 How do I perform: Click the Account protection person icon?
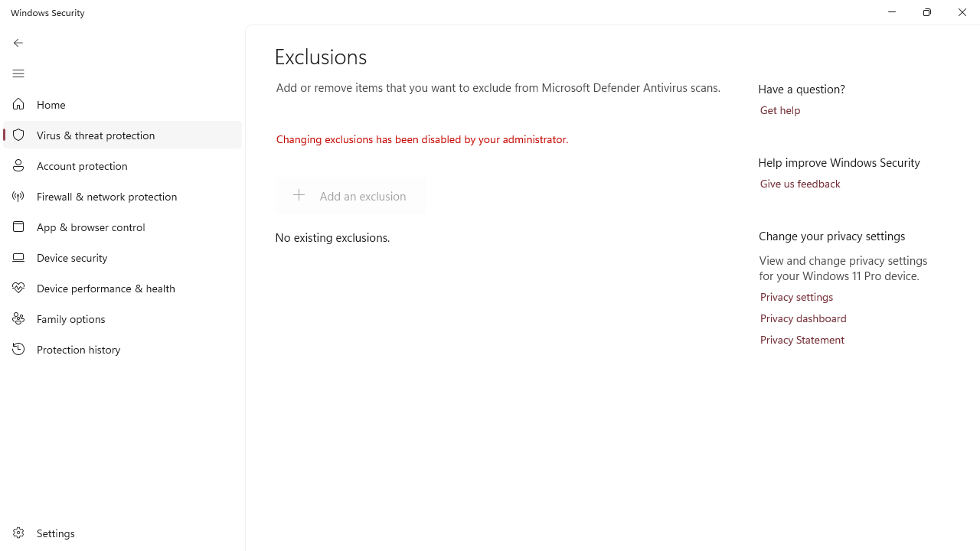click(18, 165)
